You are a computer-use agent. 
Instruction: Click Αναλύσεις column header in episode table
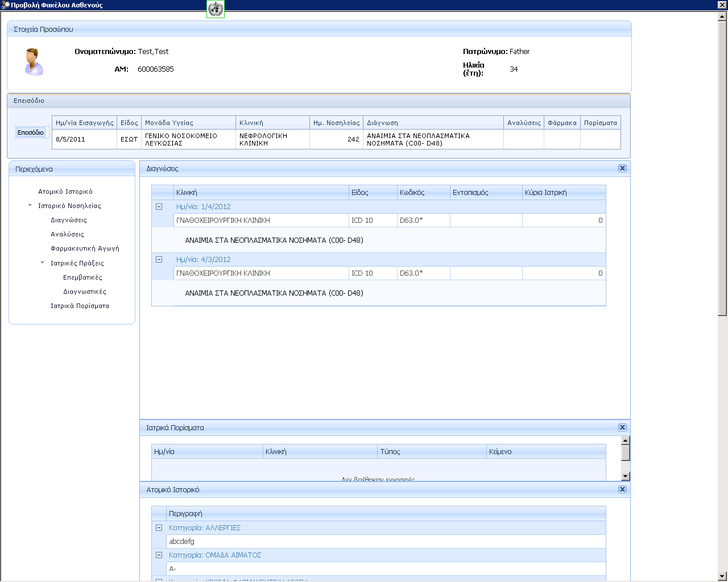pos(524,123)
